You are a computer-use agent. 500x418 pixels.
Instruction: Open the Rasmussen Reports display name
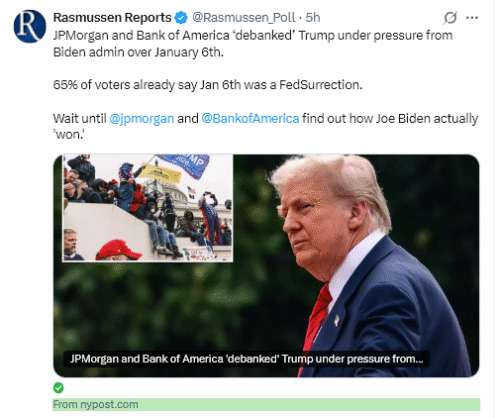coord(112,18)
